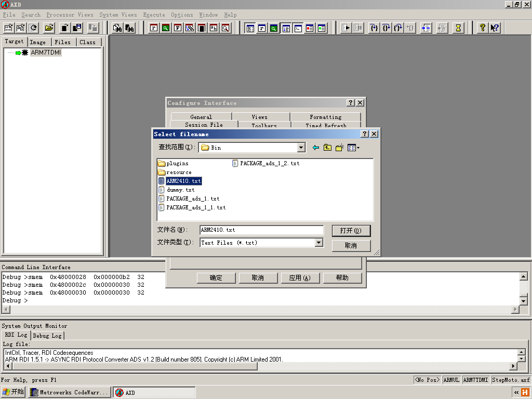This screenshot has height=399, width=532.
Task: Select the PACKAGE_ads_1_2.txt file
Action: click(266, 164)
